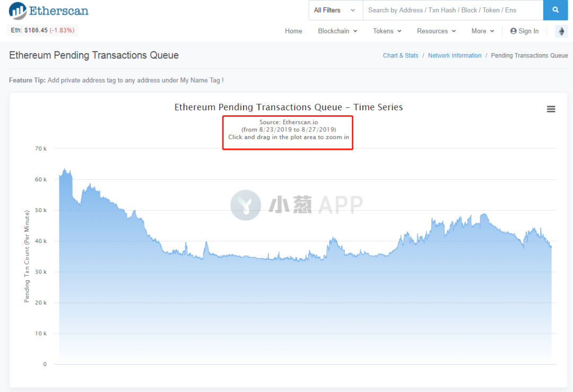The width and height of the screenshot is (573, 392).
Task: Click 'Source: Etherscan.io' subtitle text
Action: pyautogui.click(x=289, y=122)
